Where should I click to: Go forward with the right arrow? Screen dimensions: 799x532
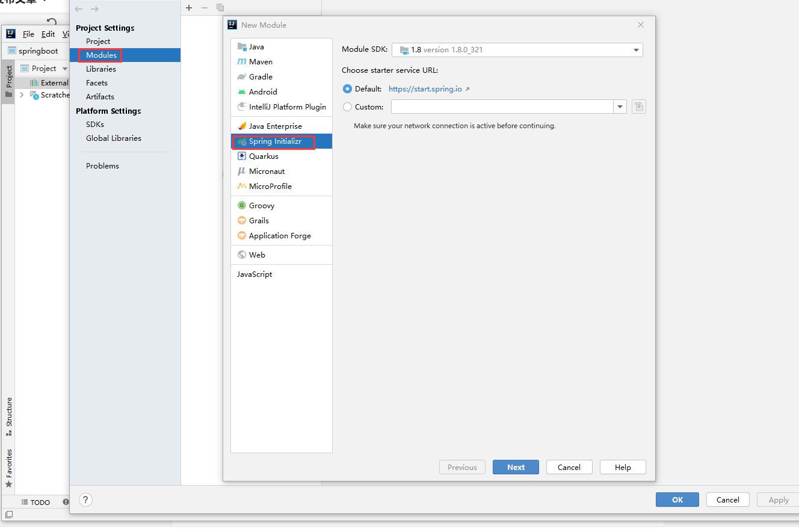[x=94, y=9]
